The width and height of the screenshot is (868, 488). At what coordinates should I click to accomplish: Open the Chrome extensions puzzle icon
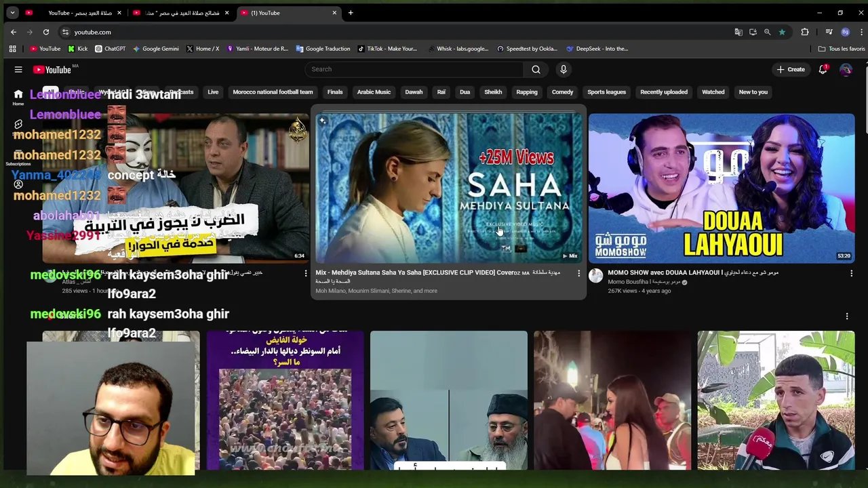(x=805, y=32)
